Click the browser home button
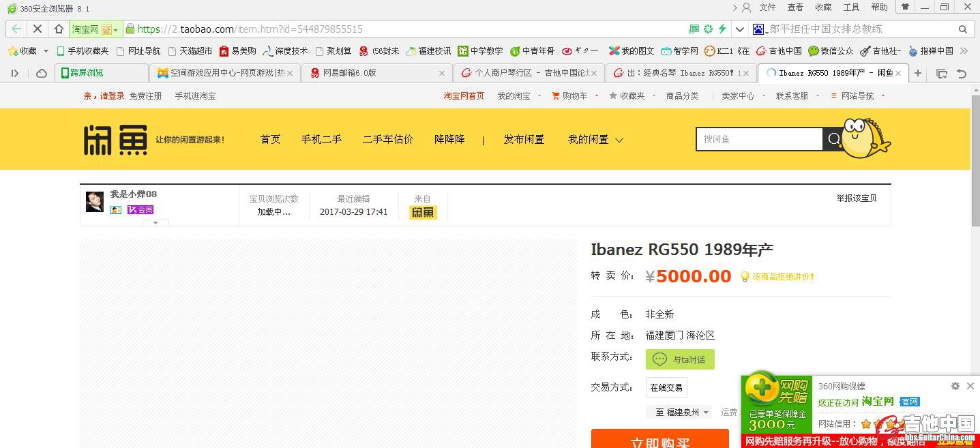 tap(59, 29)
